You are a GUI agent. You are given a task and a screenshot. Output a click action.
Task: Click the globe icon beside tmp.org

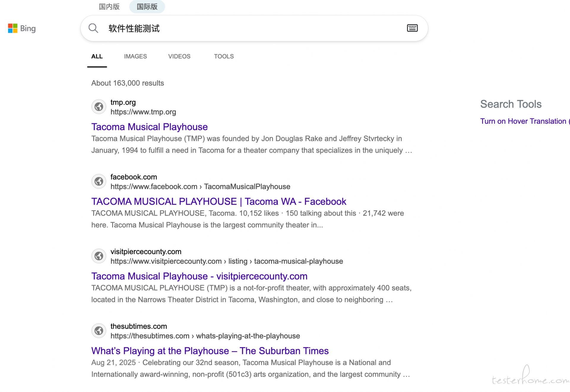[99, 107]
